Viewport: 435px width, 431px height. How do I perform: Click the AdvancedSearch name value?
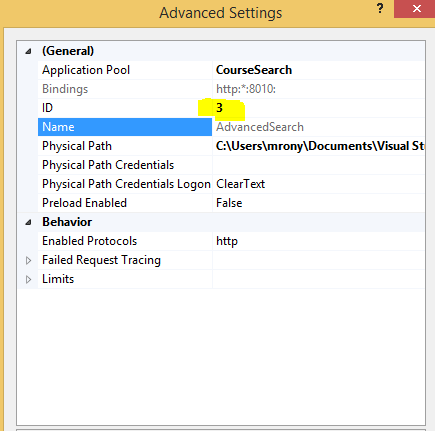[260, 127]
